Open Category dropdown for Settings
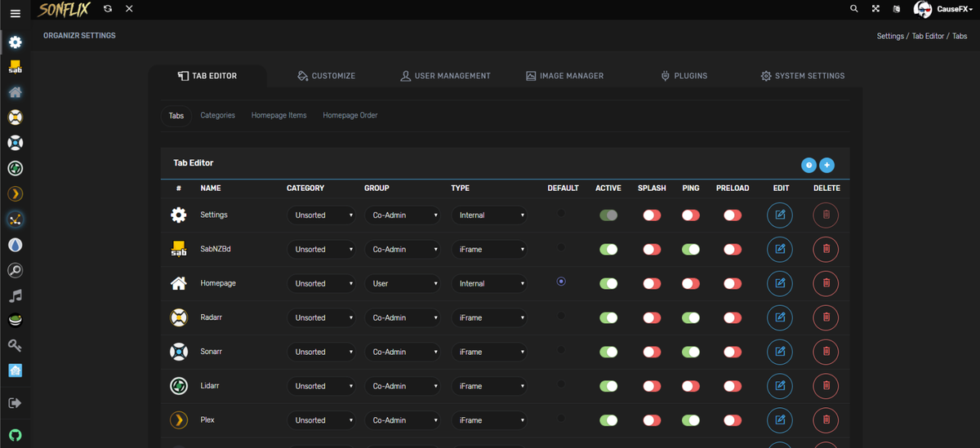This screenshot has height=448, width=980. pyautogui.click(x=321, y=215)
